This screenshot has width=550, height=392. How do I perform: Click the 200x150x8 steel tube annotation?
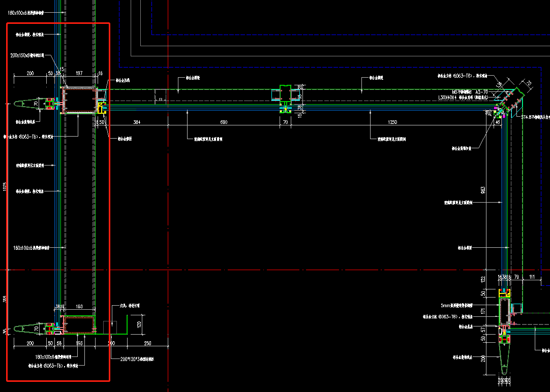[x=31, y=55]
